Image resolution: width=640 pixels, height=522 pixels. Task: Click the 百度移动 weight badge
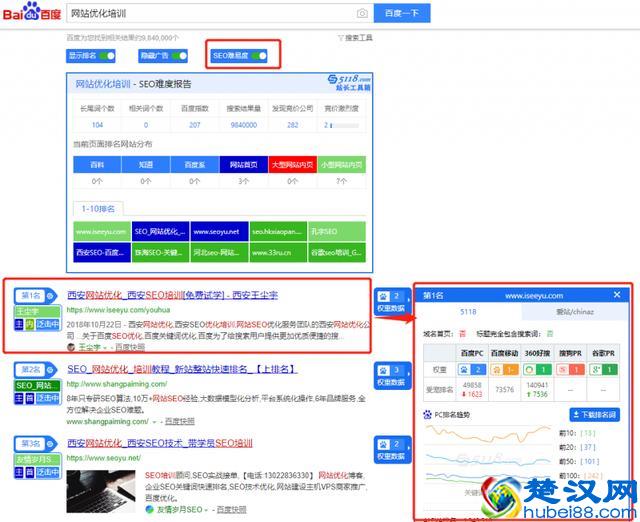[504, 370]
